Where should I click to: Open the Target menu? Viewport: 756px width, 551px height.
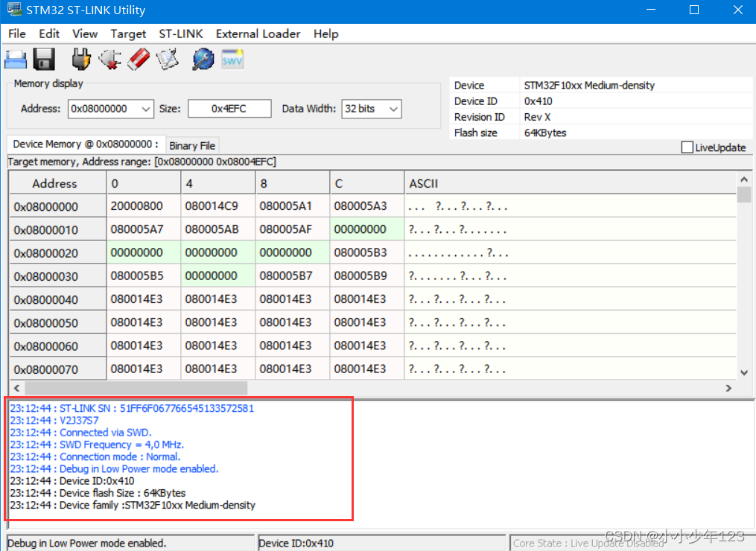coord(128,34)
